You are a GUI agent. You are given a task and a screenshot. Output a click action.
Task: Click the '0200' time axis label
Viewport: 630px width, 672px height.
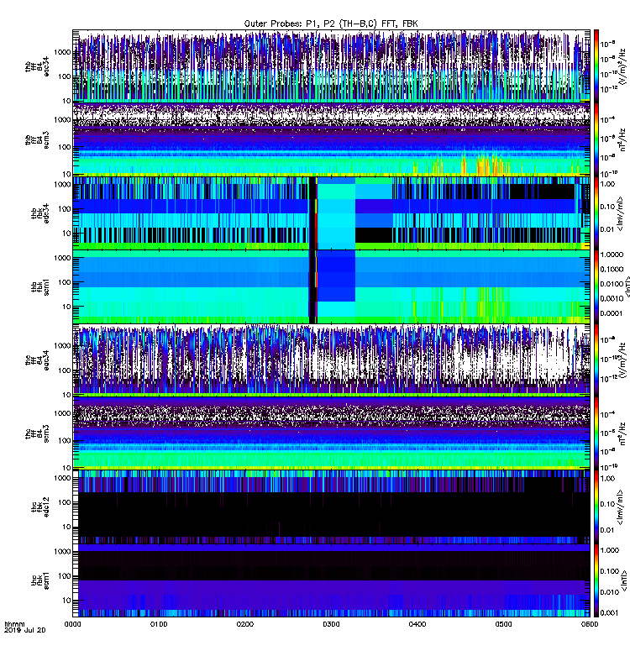pyautogui.click(x=244, y=624)
